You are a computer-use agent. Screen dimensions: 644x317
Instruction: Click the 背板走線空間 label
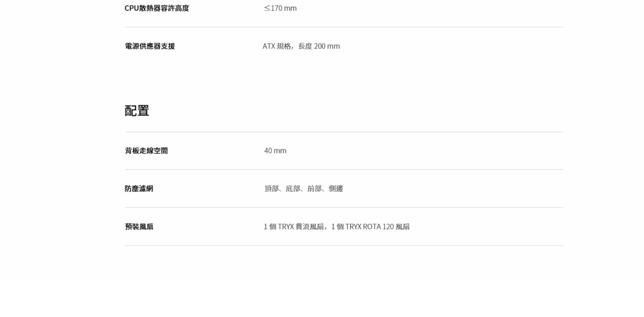[146, 151]
